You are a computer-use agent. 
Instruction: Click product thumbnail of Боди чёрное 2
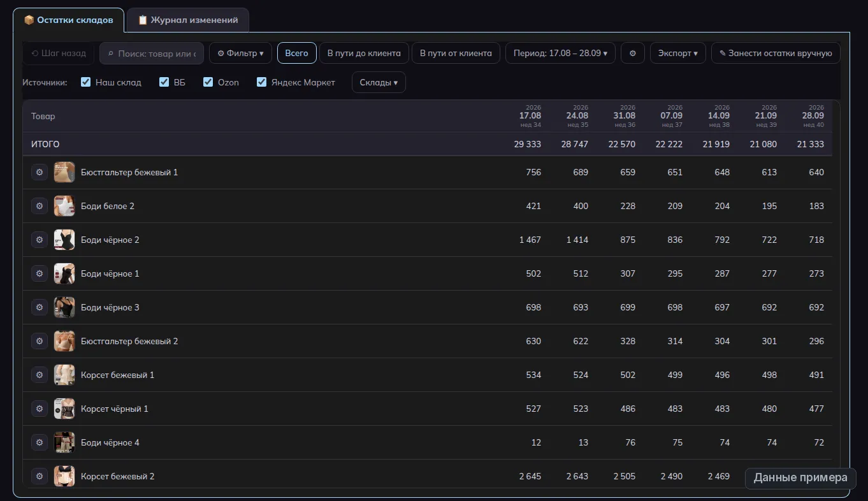coord(64,240)
